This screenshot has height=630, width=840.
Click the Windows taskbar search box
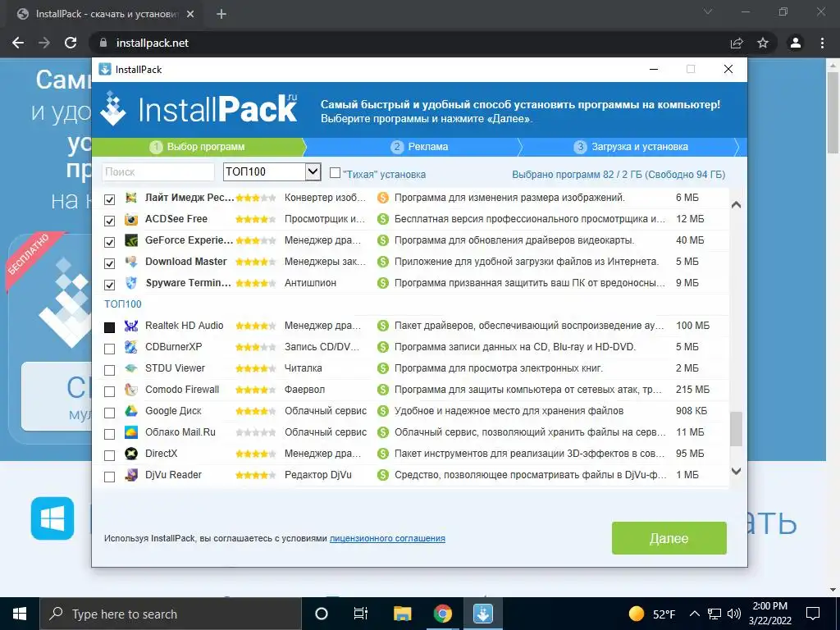click(171, 614)
